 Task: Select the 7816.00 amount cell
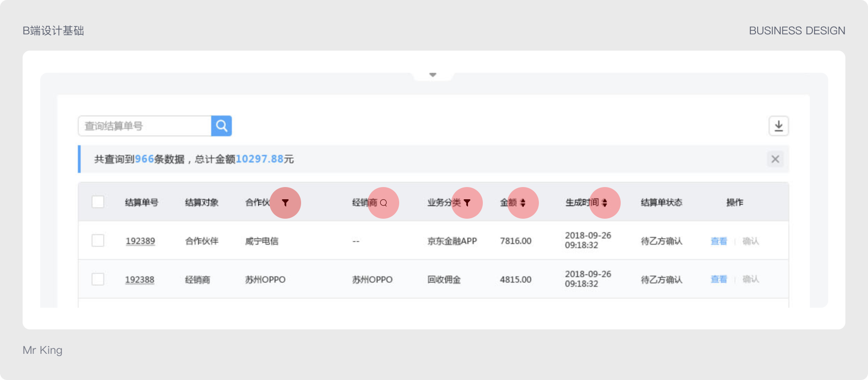[x=516, y=241]
